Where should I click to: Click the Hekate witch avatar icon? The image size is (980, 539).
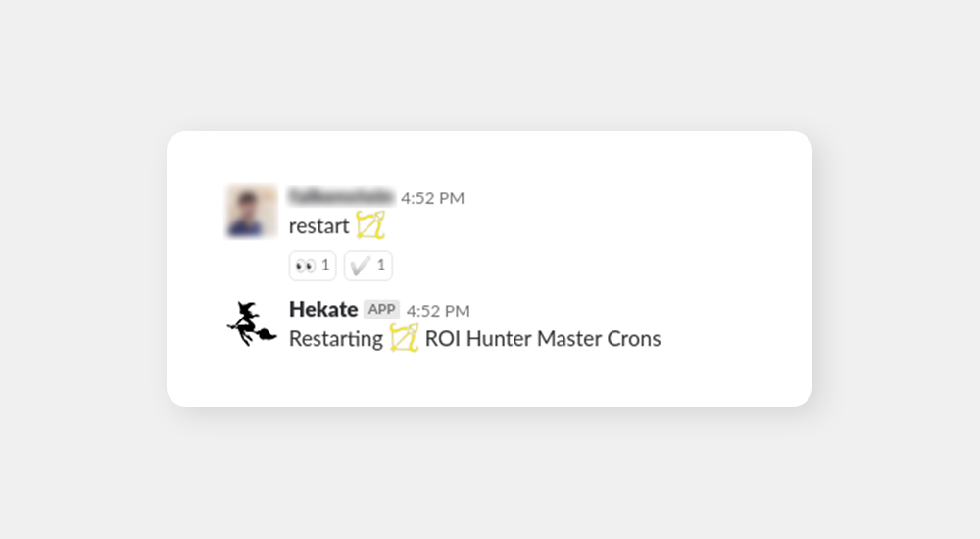251,323
